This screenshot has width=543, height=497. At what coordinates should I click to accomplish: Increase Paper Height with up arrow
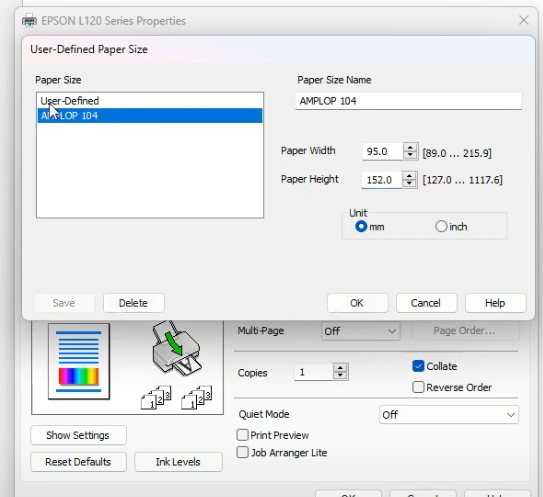point(410,176)
